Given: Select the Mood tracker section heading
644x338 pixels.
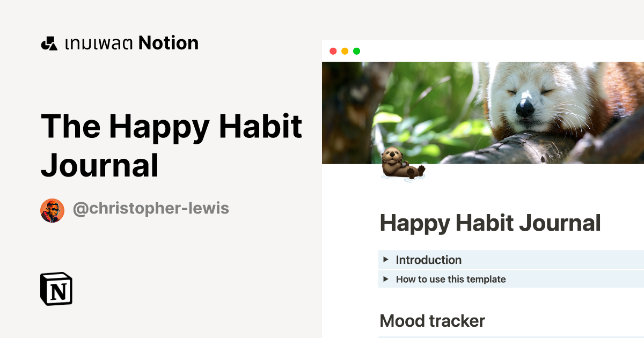Looking at the screenshot, I should tap(431, 320).
